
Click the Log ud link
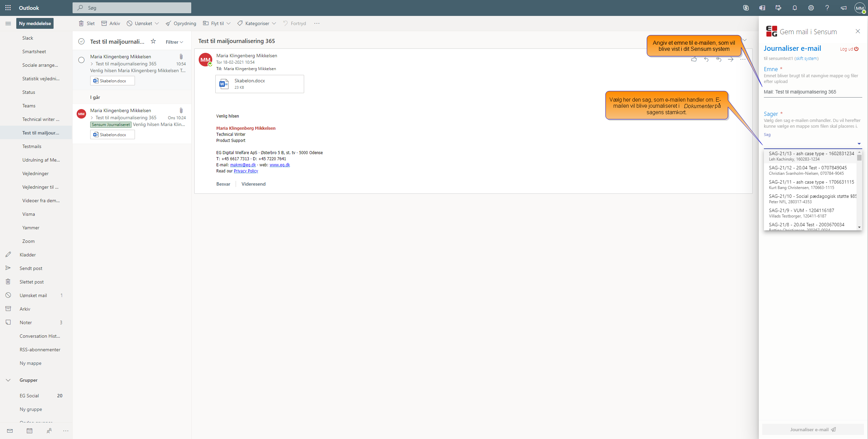pos(849,49)
